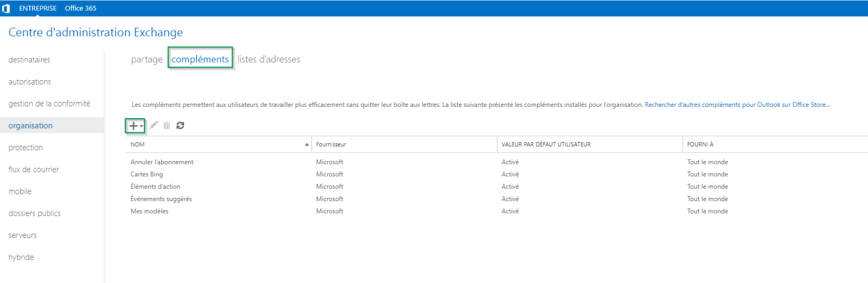Click the pencil edit icon
Screen dimensions: 868x283
(154, 125)
